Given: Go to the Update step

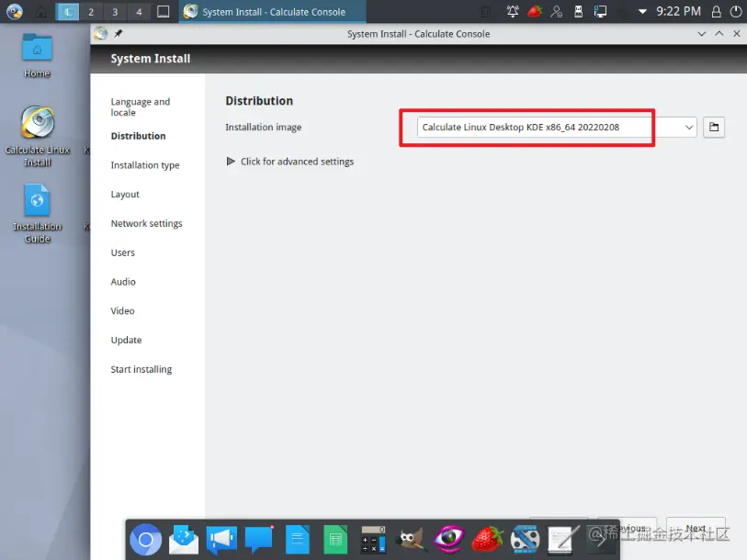Looking at the screenshot, I should 126,340.
